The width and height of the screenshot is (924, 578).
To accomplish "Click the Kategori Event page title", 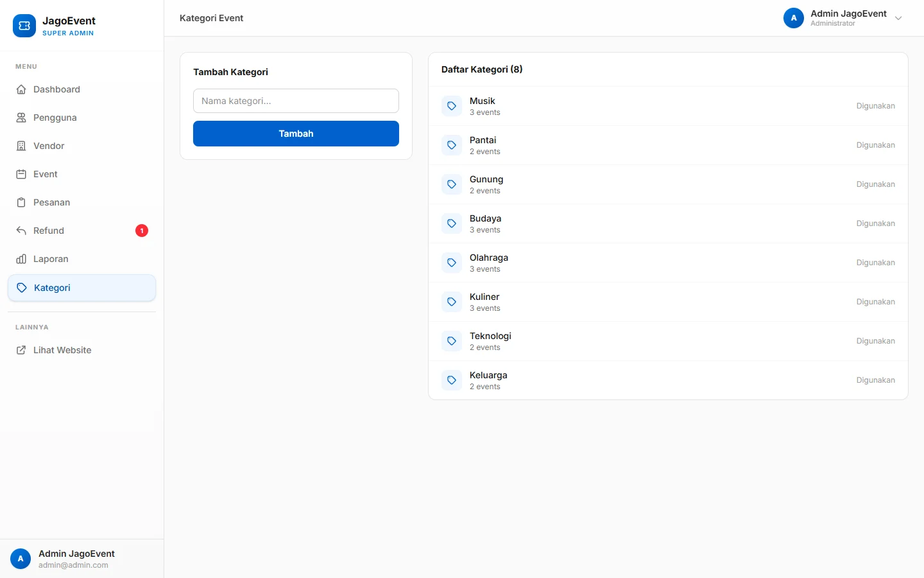I will click(x=211, y=18).
